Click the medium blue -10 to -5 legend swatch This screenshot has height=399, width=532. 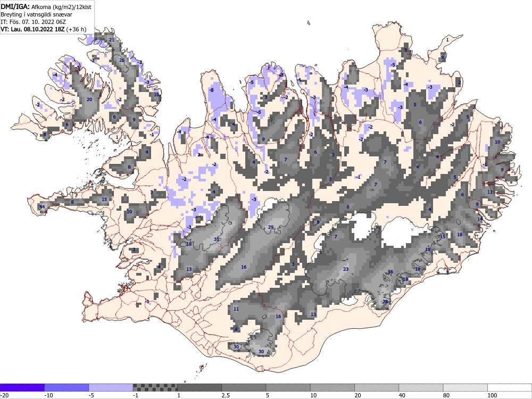(66, 387)
